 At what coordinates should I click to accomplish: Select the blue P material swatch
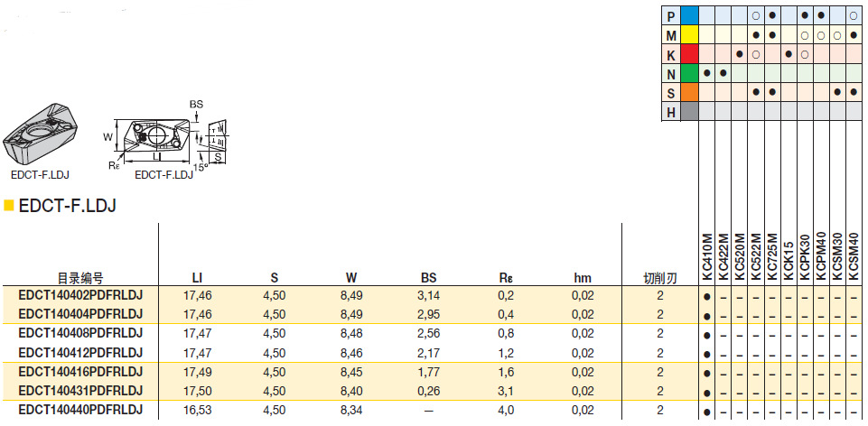click(x=689, y=16)
